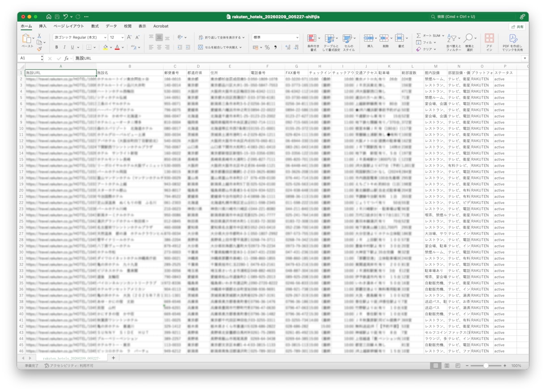Expand the formula bar with the arrow
546x392 pixels.
[525, 58]
